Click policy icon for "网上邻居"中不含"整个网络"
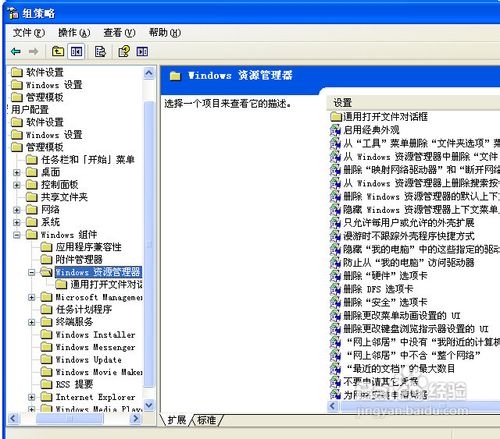The image size is (500, 439). click(335, 355)
